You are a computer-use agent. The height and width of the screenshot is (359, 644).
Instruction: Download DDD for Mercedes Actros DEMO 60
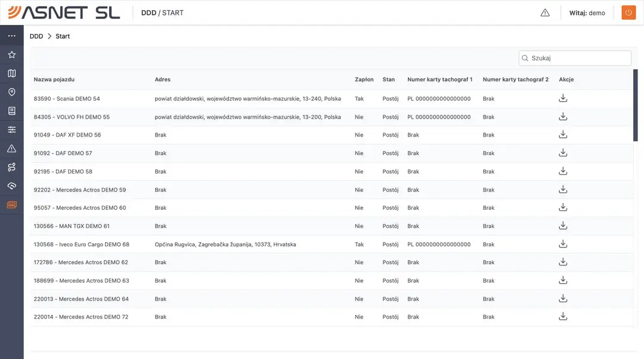click(x=563, y=208)
